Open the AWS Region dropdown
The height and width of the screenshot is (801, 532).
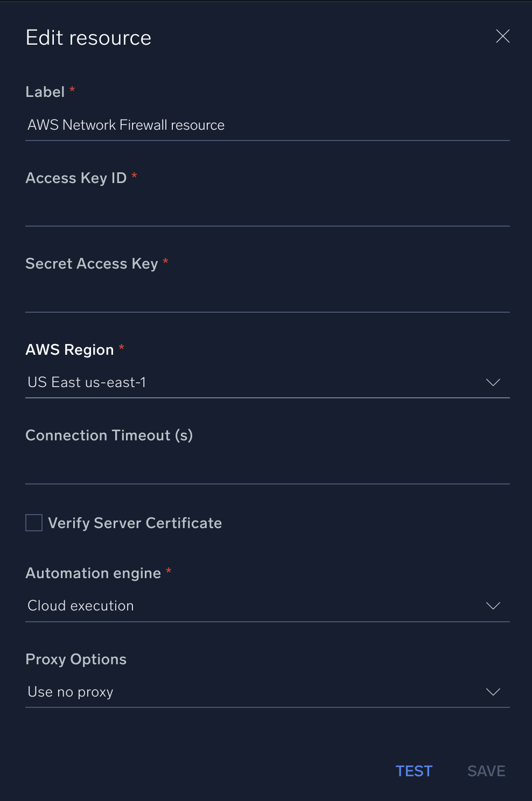(268, 382)
